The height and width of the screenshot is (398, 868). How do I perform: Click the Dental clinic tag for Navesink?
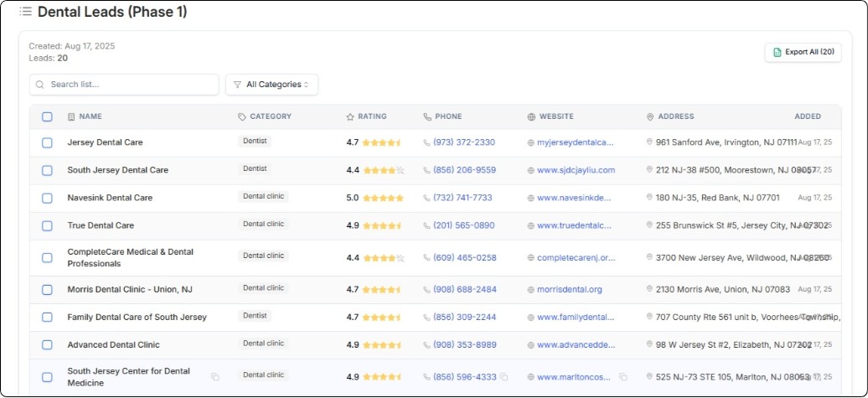point(263,197)
